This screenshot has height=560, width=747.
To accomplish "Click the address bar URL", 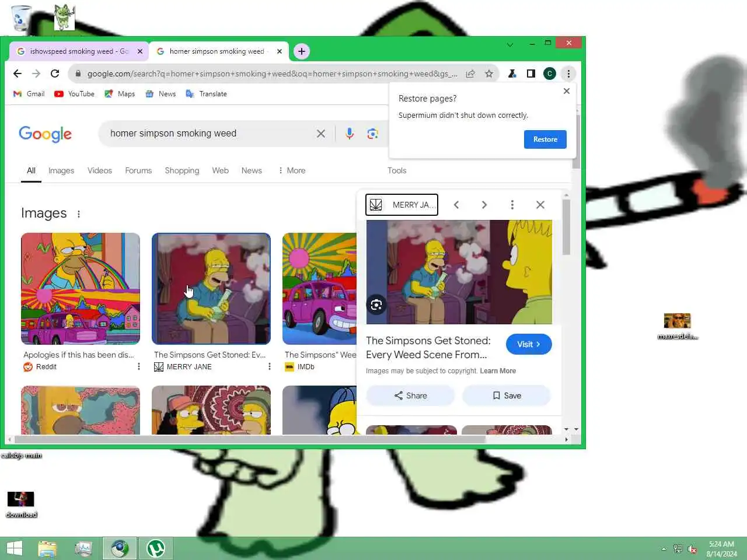I will click(272, 73).
